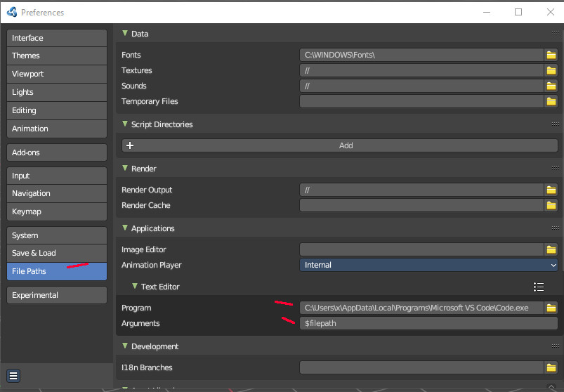This screenshot has height=392, width=564.
Task: Collapse the Text Editor subpanel
Action: coord(135,286)
